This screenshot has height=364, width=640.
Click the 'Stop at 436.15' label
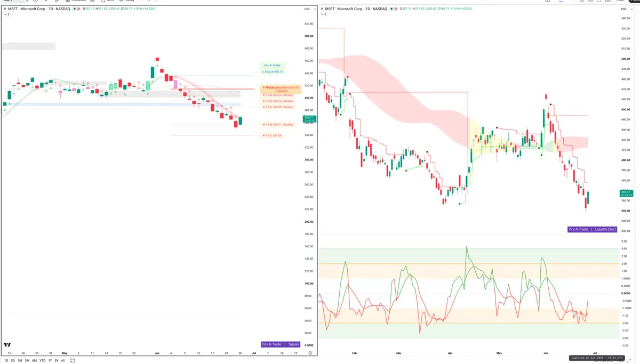pyautogui.click(x=272, y=71)
